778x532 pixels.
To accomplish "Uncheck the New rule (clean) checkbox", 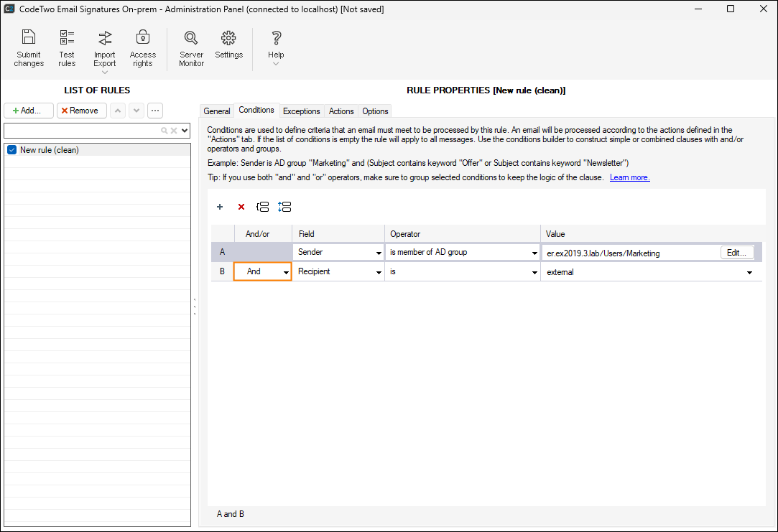I will tap(12, 150).
